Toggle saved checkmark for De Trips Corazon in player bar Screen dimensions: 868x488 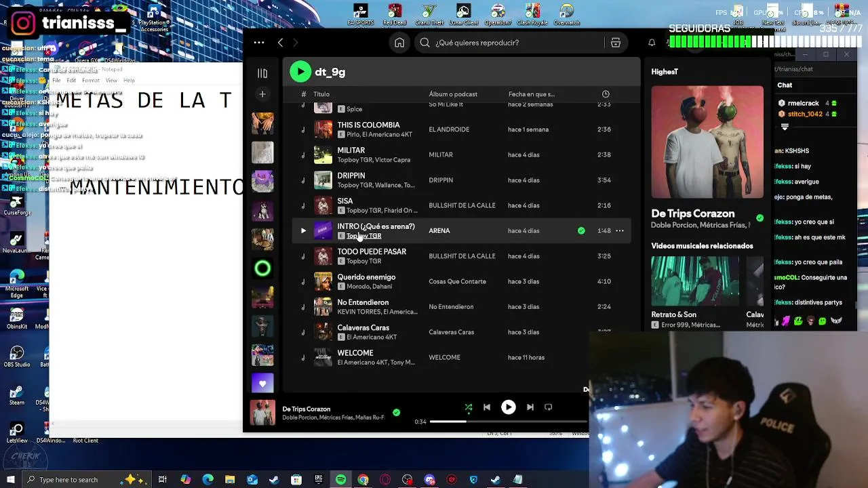[396, 412]
